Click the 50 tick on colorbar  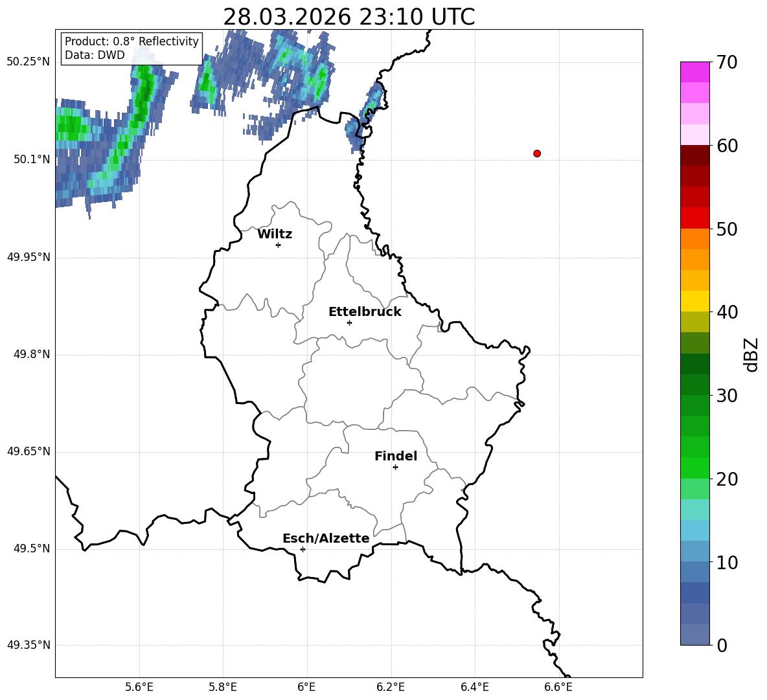727,229
